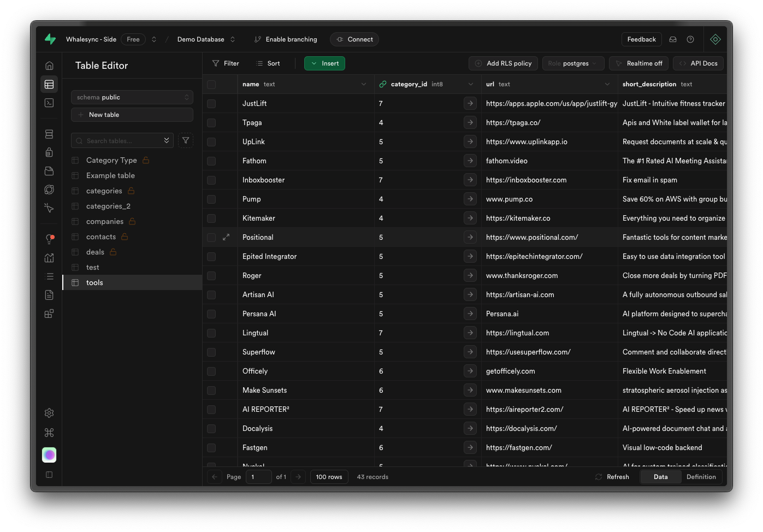Go to previous page arrow
Screen dimensions: 763x532
tap(215, 477)
